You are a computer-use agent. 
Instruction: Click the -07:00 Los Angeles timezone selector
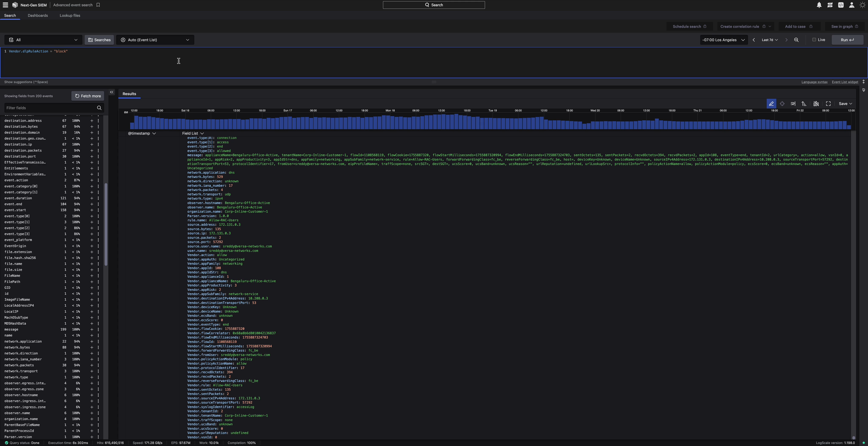pos(723,40)
